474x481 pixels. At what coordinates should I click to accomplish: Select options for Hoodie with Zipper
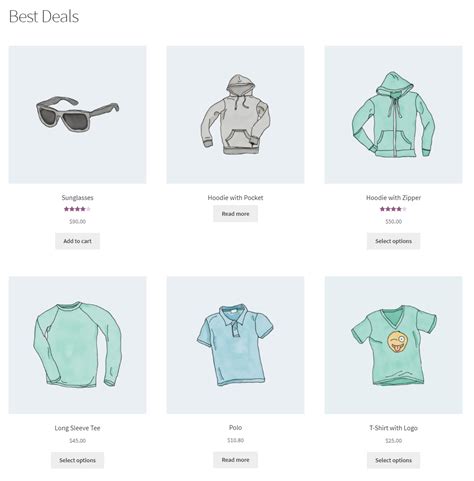[x=393, y=241]
